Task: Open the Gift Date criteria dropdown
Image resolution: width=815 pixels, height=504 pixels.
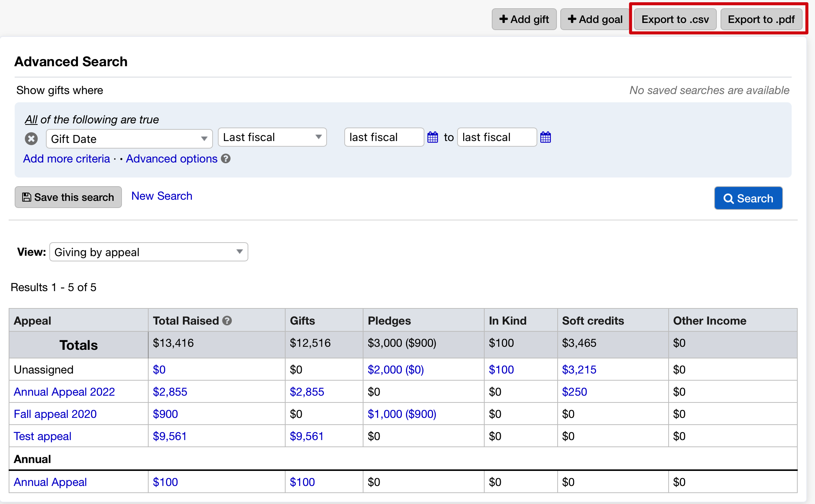Action: [x=129, y=138]
